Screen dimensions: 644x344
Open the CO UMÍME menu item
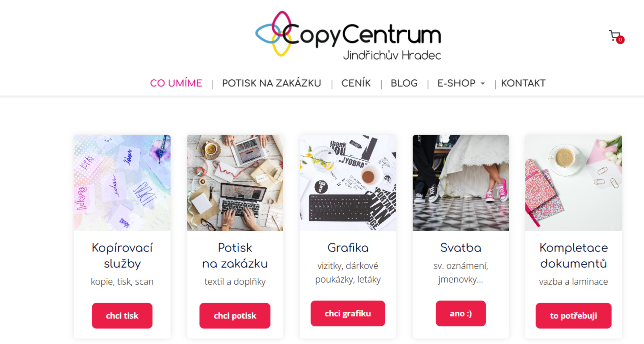[x=176, y=83]
